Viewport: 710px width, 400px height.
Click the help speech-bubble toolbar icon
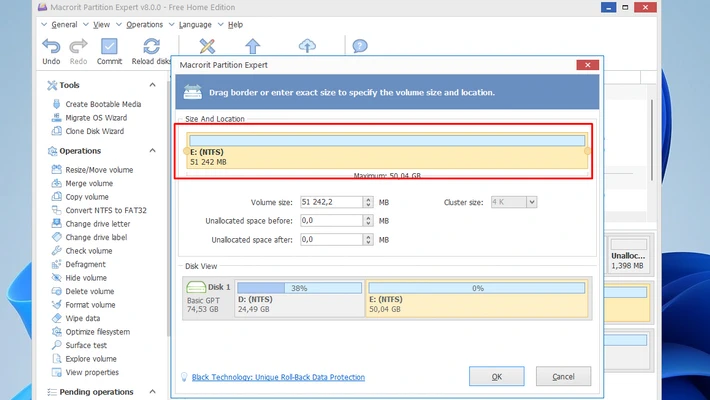point(360,46)
